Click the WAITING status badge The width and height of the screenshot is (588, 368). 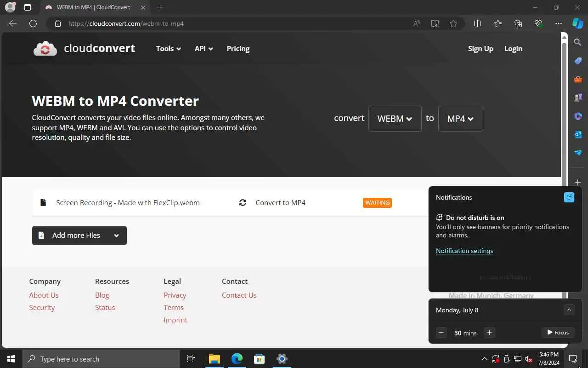click(x=377, y=202)
